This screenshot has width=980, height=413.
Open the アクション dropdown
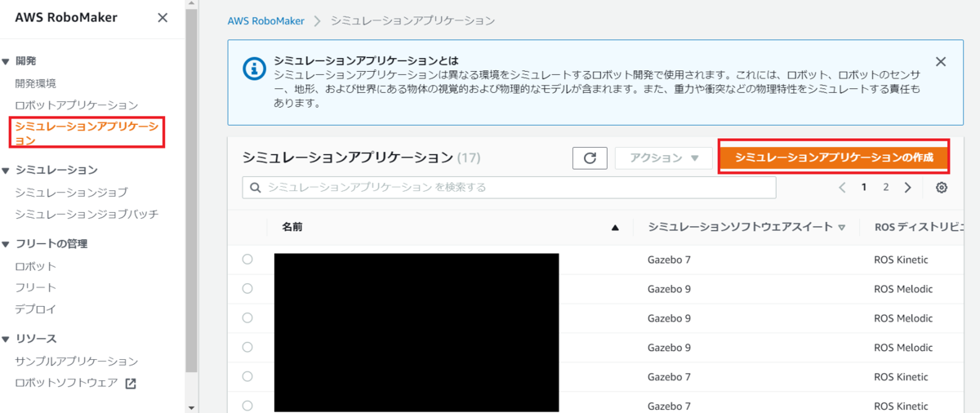(x=663, y=158)
